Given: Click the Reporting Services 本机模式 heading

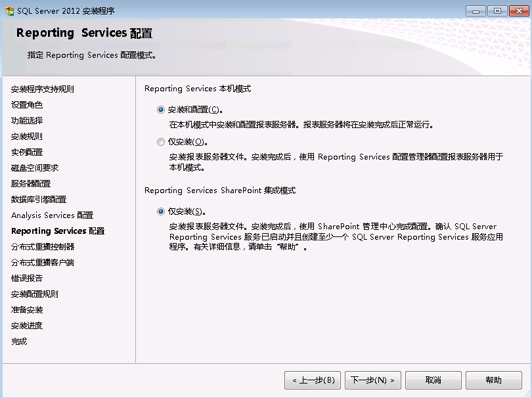Looking at the screenshot, I should coord(198,89).
